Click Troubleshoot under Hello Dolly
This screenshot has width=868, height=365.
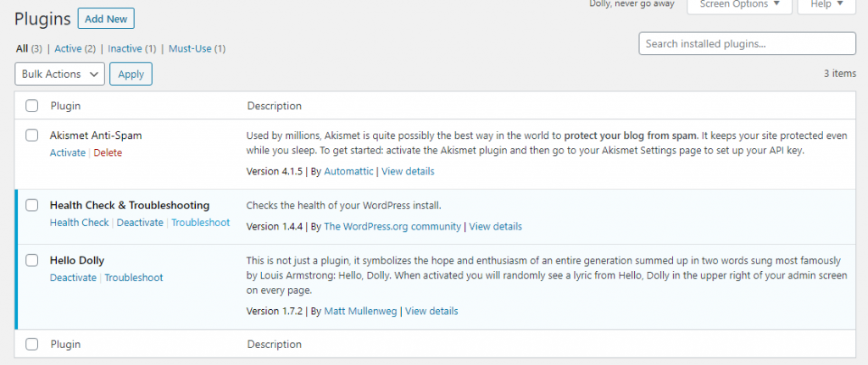134,278
